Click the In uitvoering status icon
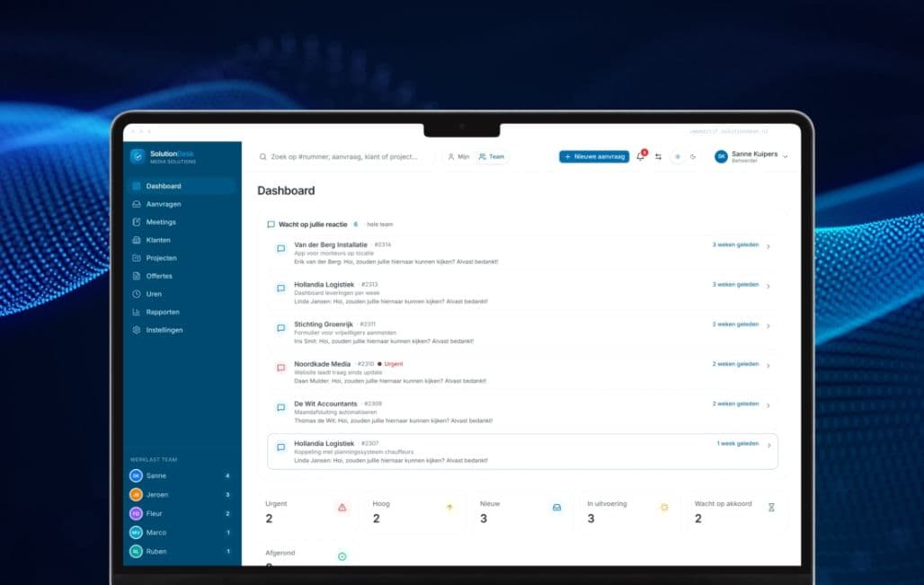The width and height of the screenshot is (924, 585). pyautogui.click(x=664, y=507)
